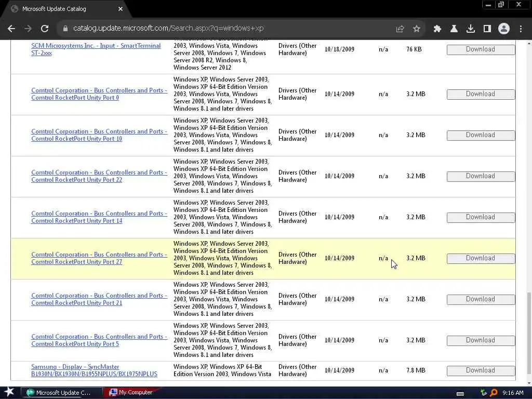532x399 pixels.
Task: Download the SCM Microsystems SmartTerminal driver
Action: [481, 49]
